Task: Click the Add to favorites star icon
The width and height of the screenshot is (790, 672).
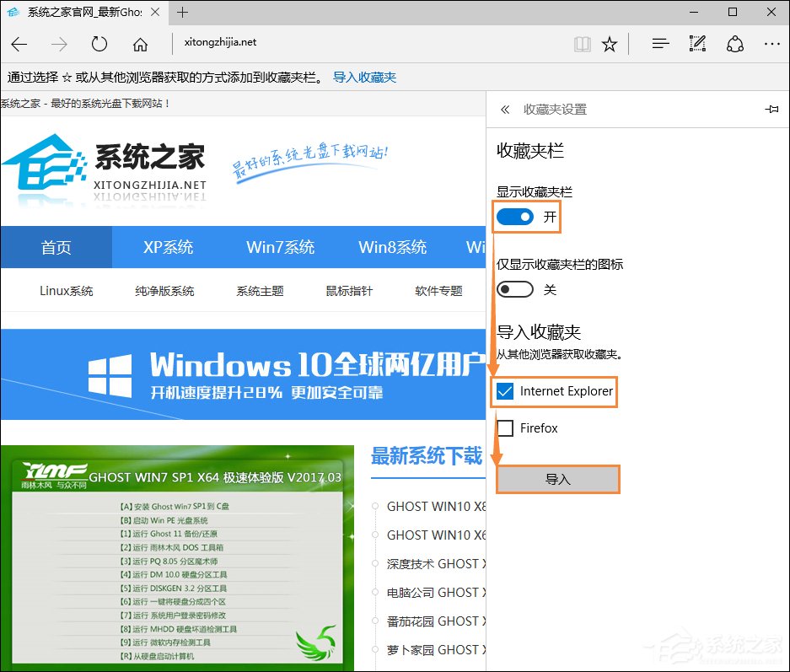Action: (x=609, y=43)
